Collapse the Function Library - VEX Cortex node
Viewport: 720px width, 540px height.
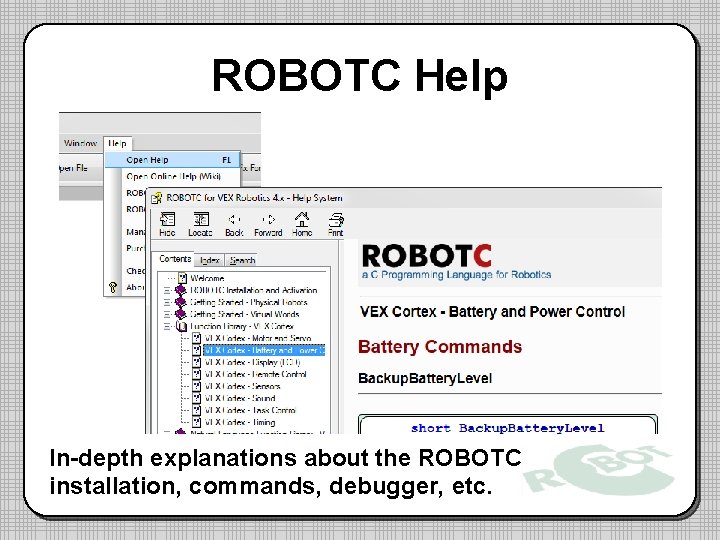click(167, 326)
